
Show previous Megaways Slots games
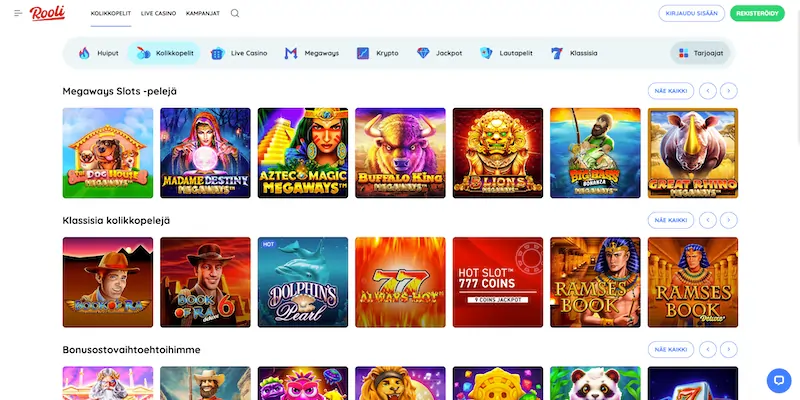click(x=708, y=91)
